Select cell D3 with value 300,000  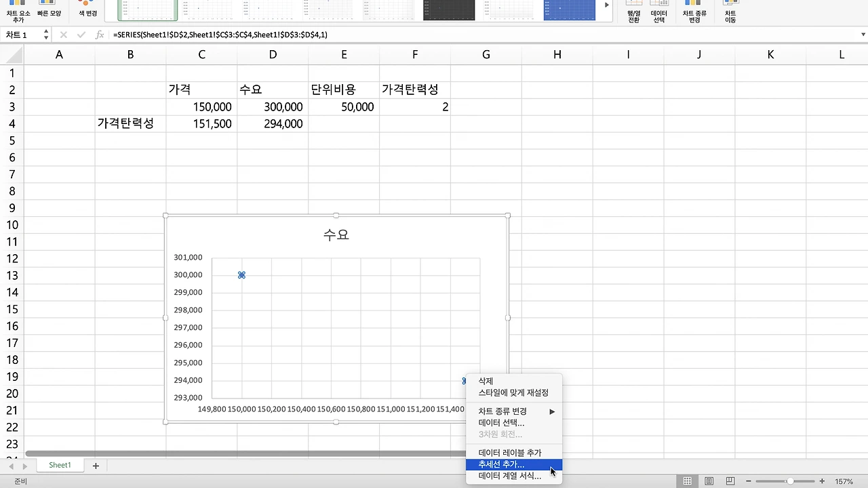tap(273, 107)
